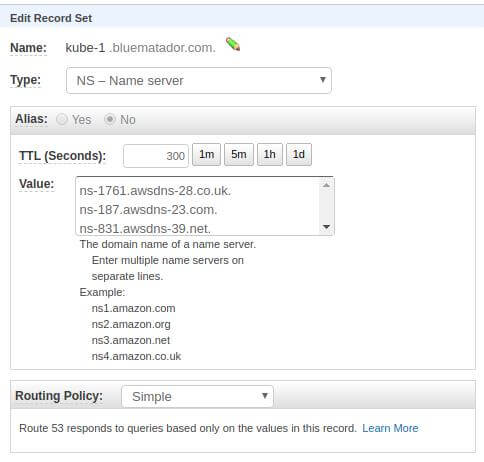
Task: Click the ns-831.awsdns-39.net. line
Action: coord(145,229)
